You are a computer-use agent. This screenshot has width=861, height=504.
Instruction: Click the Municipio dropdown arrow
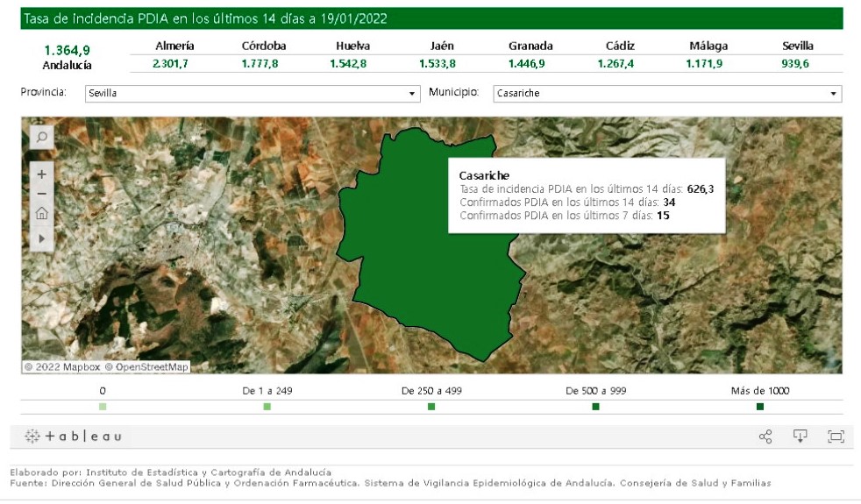coord(833,94)
